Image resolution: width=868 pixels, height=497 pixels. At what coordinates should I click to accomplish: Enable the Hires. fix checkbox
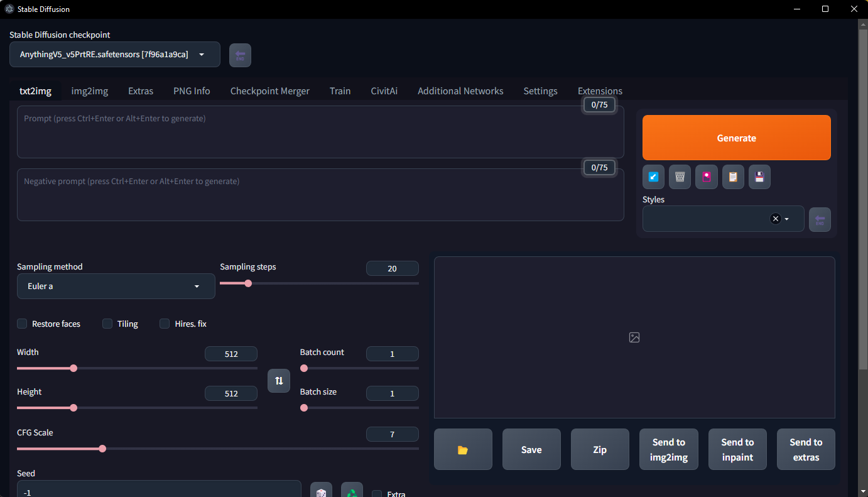pyautogui.click(x=165, y=324)
